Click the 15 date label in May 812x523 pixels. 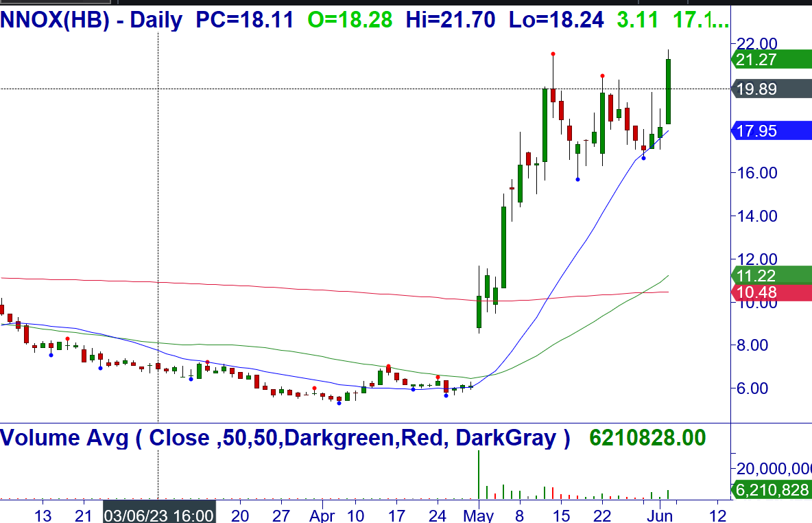point(562,515)
